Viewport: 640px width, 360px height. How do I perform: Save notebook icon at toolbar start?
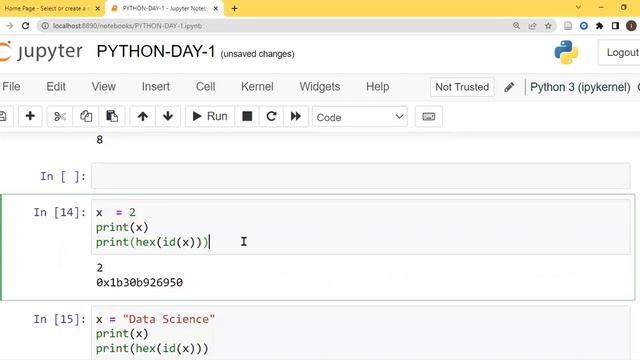pyautogui.click(x=4, y=116)
